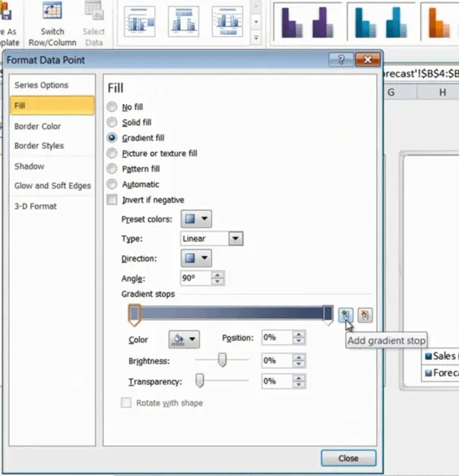Open the Series Options category
Screen dimensions: 459x476
(52, 85)
